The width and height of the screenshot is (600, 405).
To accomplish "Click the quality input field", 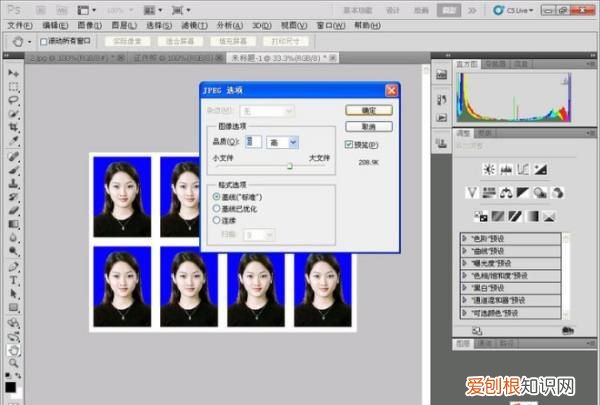I will point(254,143).
